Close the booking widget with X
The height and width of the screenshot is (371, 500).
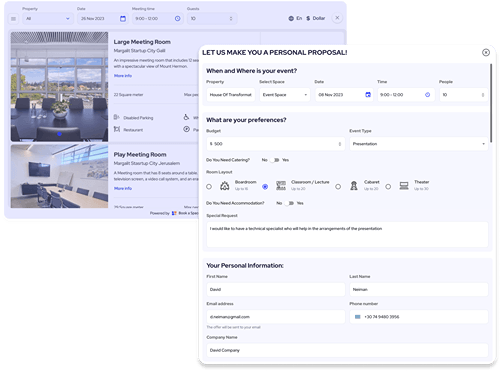337,18
